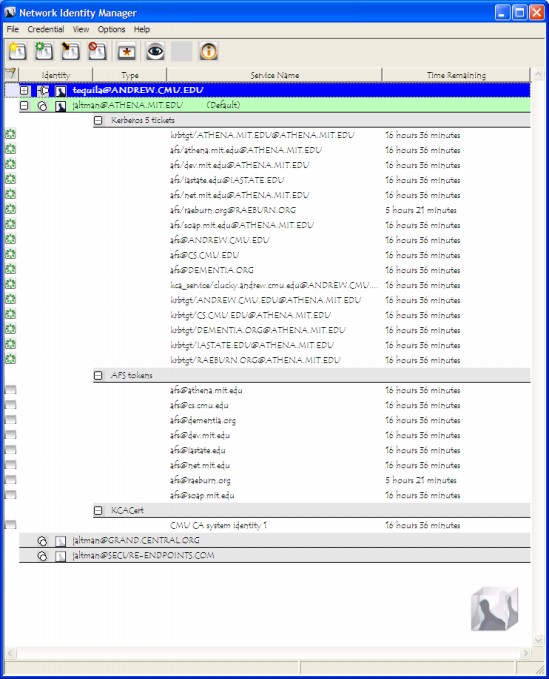Viewport: 549px width, 679px height.
Task: Toggle the flag box next to afs@athena.mit.edu token
Action: click(x=10, y=390)
